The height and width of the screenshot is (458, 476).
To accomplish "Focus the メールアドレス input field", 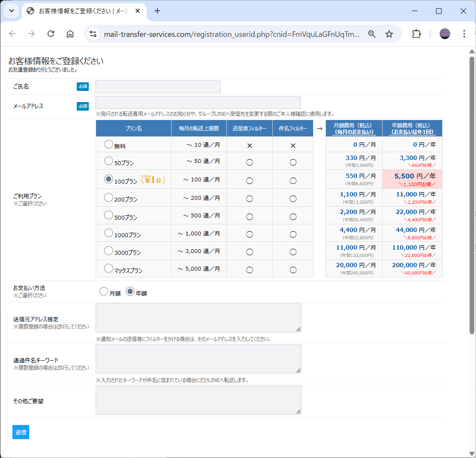I will tap(198, 102).
